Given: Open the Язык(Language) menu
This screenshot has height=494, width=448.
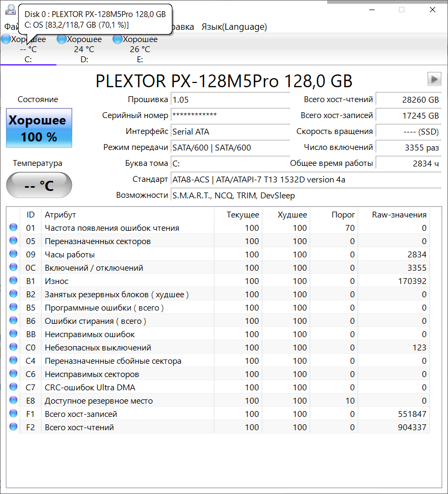Looking at the screenshot, I should coord(234,27).
